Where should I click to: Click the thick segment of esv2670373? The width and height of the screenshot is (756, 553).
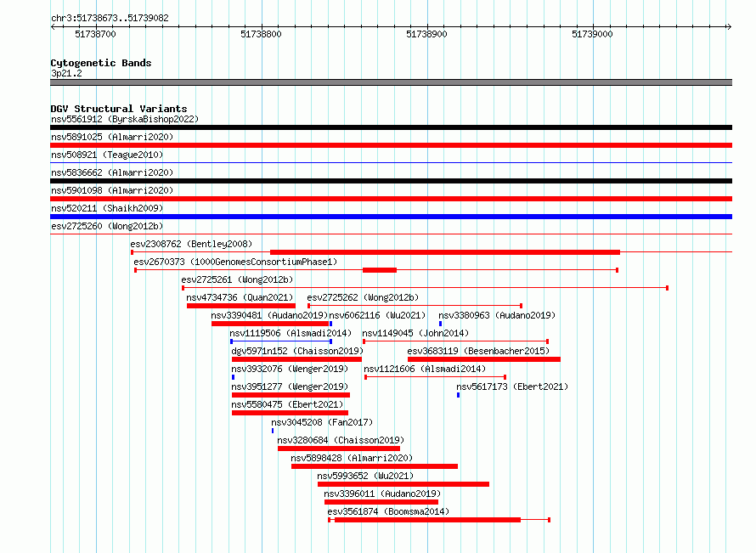point(380,270)
